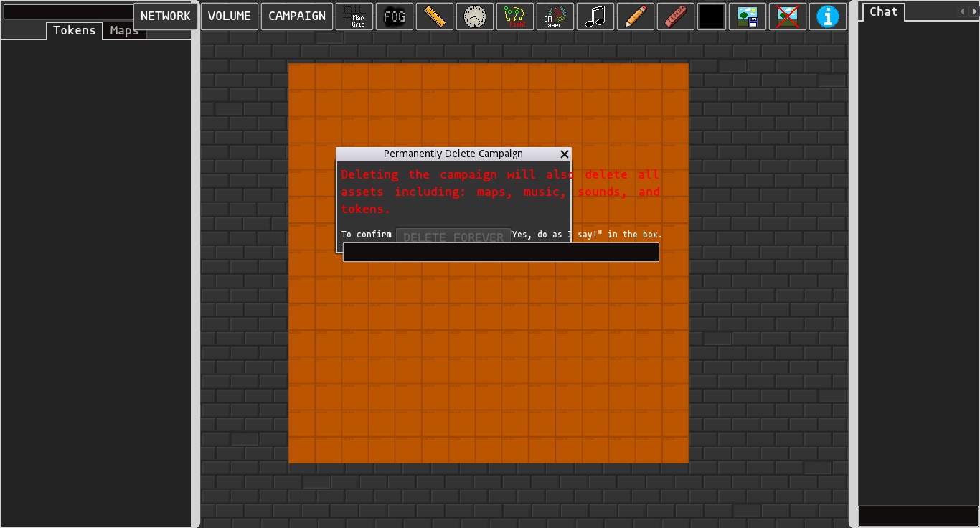The image size is (980, 528).
Task: Click the search field above Tokens tab
Action: click(68, 12)
